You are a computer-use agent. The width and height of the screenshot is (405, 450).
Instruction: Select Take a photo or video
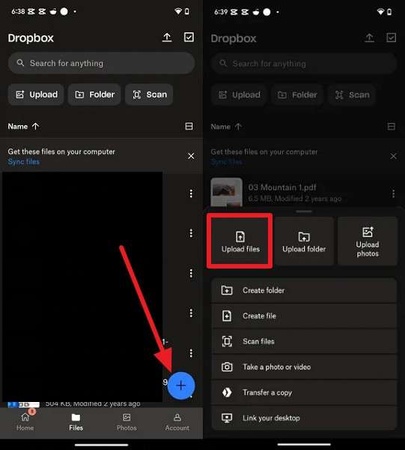pos(304,367)
